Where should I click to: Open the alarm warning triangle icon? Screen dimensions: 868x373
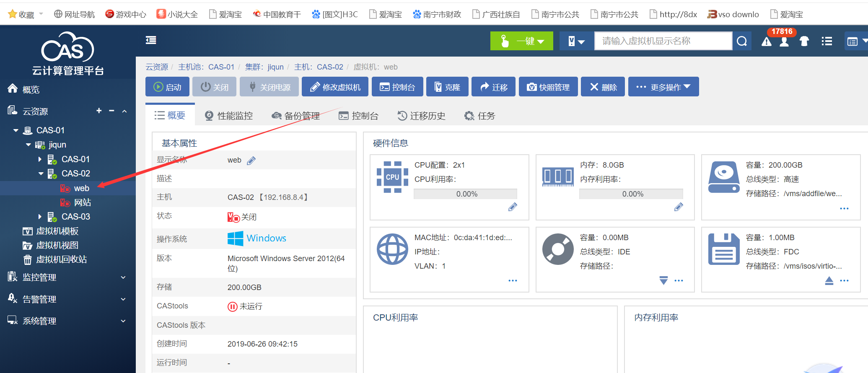pyautogui.click(x=766, y=41)
